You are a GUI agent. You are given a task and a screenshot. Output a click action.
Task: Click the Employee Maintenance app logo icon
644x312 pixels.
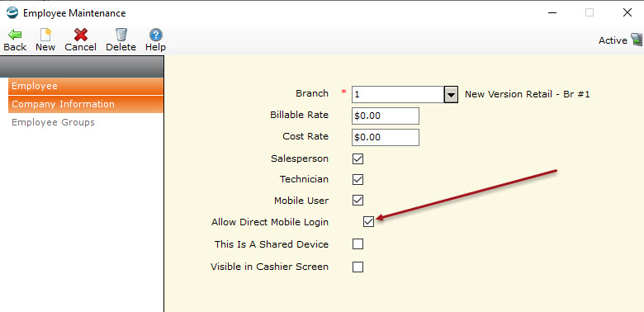pyautogui.click(x=12, y=12)
